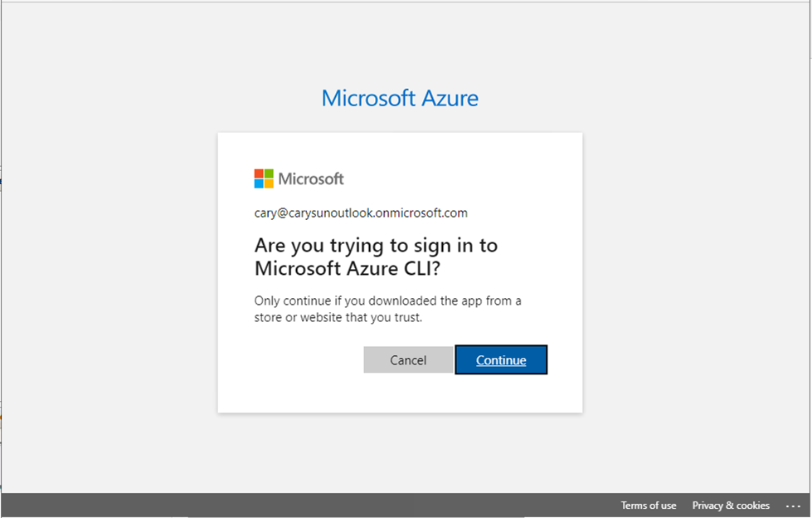812x518 pixels.
Task: Open the footer ellipsis more options
Action: pos(792,506)
